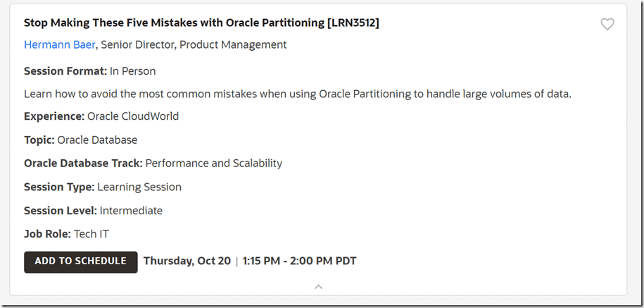The image size is (644, 308).
Task: Favorite this session with the heart icon
Action: (x=607, y=25)
